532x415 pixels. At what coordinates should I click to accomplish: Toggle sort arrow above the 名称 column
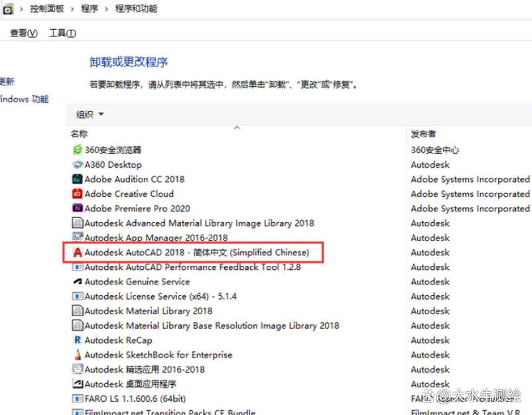tap(237, 128)
